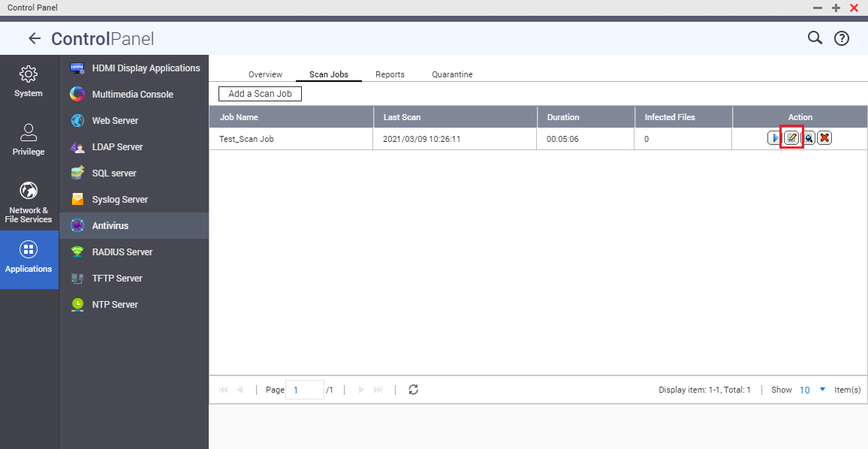Image resolution: width=868 pixels, height=449 pixels.
Task: Delete the Test_Scan Job entry
Action: 824,138
